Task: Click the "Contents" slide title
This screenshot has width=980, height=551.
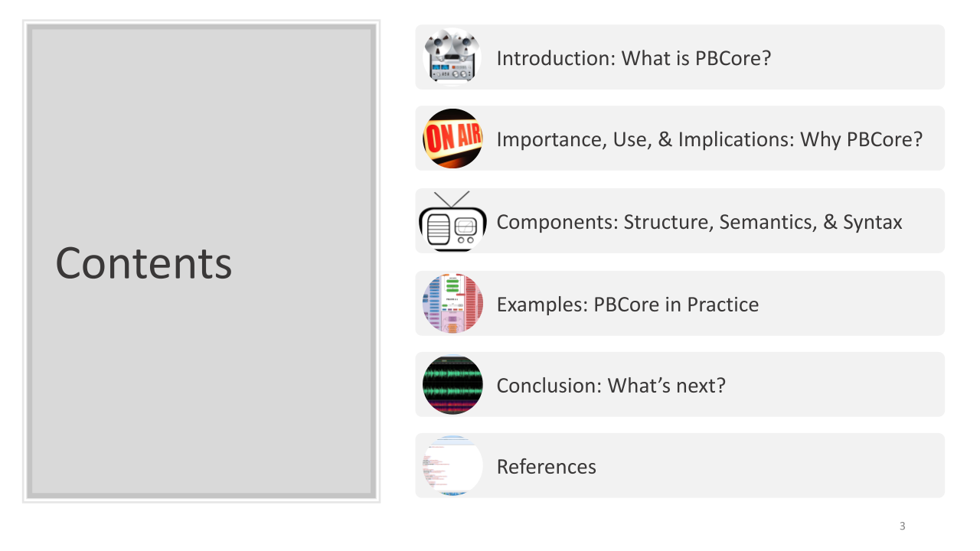Action: (144, 262)
